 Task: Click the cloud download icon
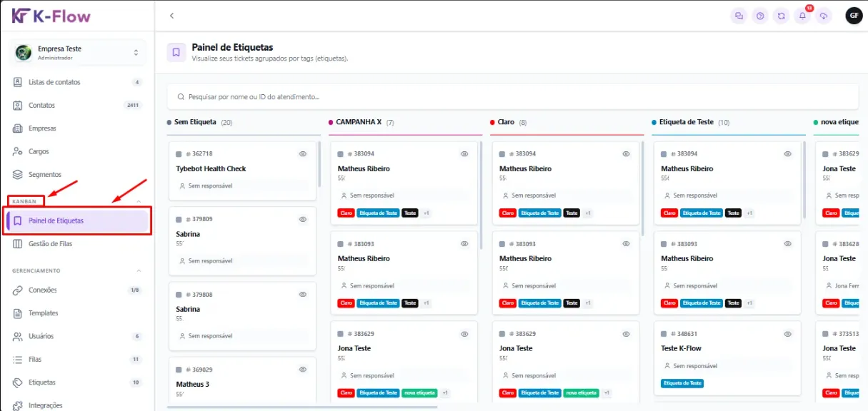824,16
